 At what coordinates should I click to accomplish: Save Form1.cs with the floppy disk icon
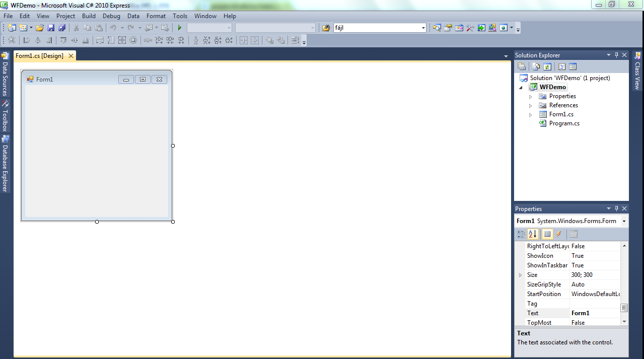(51, 28)
